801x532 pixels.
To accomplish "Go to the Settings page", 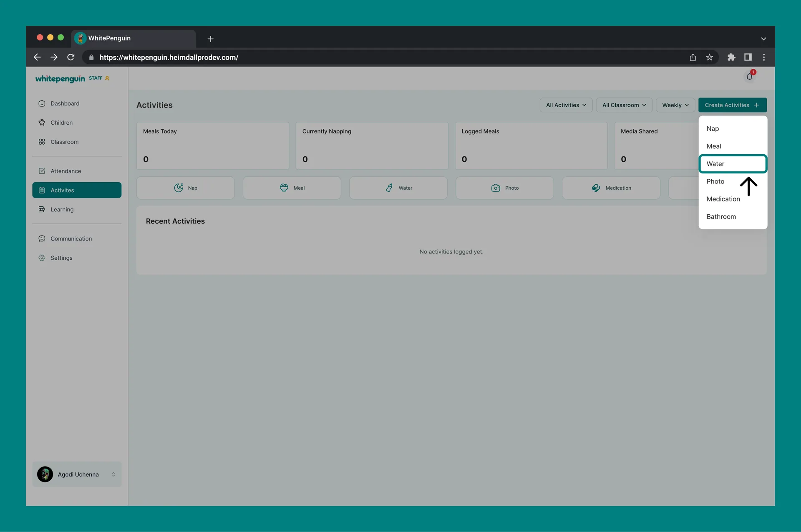I will (x=77, y=258).
